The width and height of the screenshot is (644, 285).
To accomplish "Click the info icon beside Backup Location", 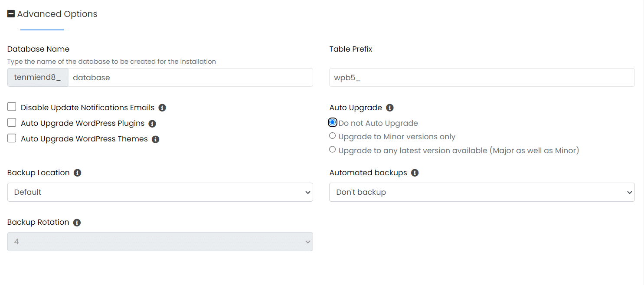I will point(77,173).
